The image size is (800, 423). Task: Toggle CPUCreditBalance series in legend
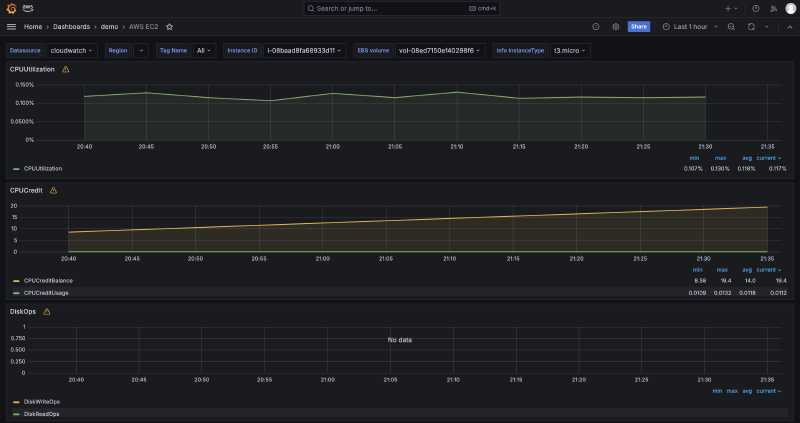(x=48, y=281)
